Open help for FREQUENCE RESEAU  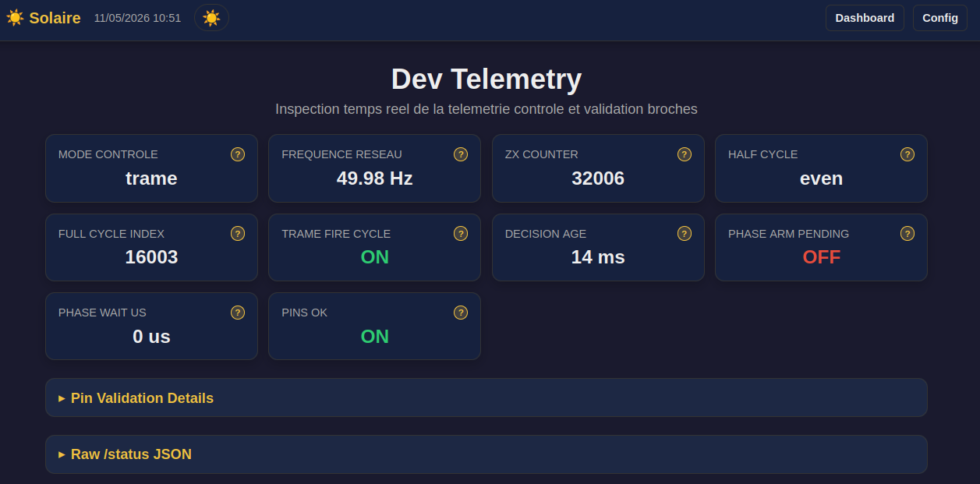click(461, 154)
